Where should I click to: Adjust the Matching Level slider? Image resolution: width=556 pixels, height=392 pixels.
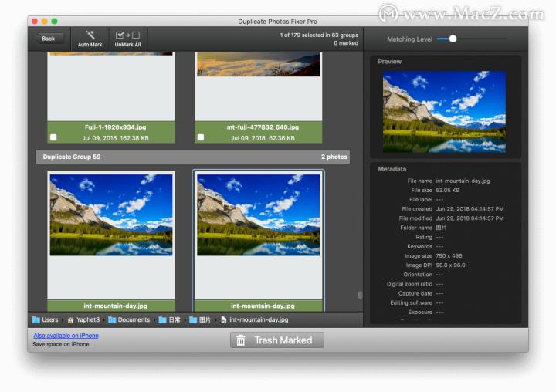tap(453, 39)
